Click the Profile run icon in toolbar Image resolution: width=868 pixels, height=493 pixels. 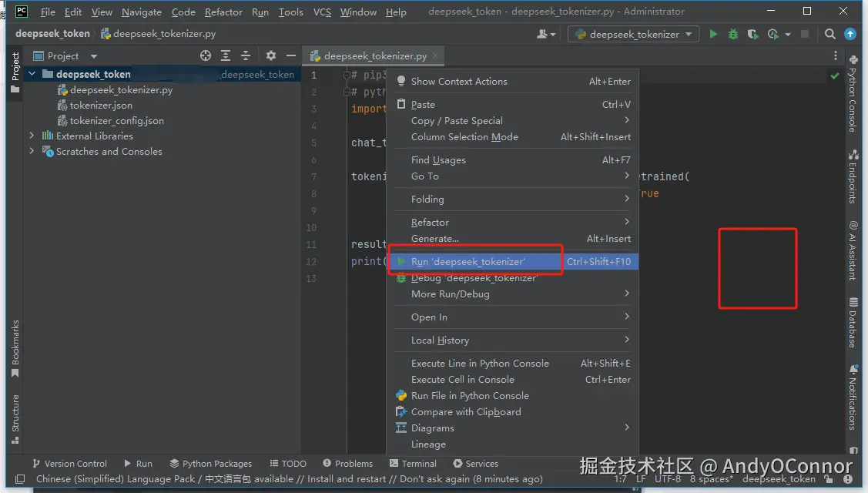[x=772, y=35]
